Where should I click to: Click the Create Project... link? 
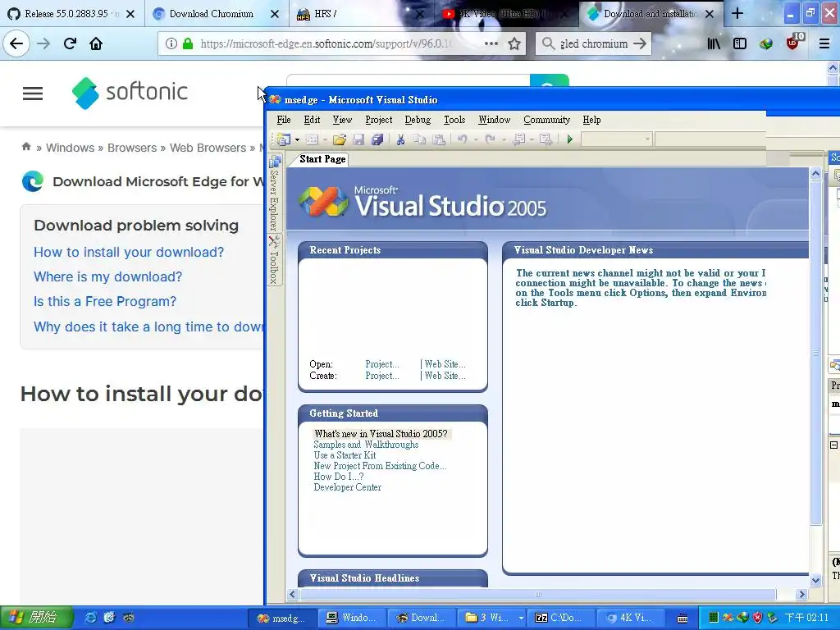coord(382,376)
